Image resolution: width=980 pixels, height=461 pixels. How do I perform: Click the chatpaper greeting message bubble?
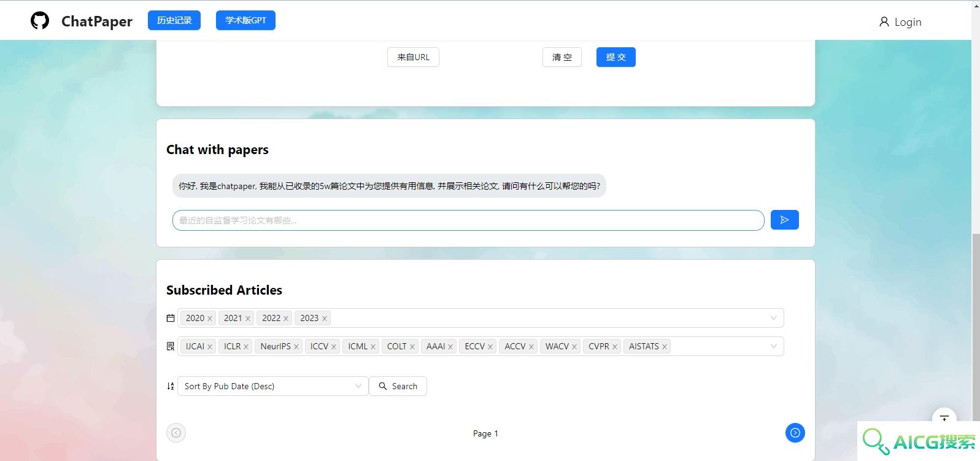pyautogui.click(x=389, y=186)
